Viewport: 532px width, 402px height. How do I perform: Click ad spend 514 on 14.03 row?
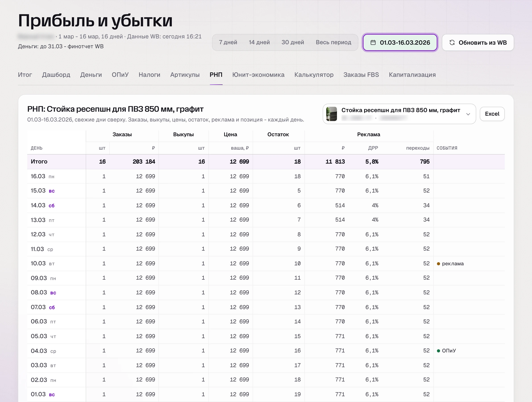[x=340, y=205]
